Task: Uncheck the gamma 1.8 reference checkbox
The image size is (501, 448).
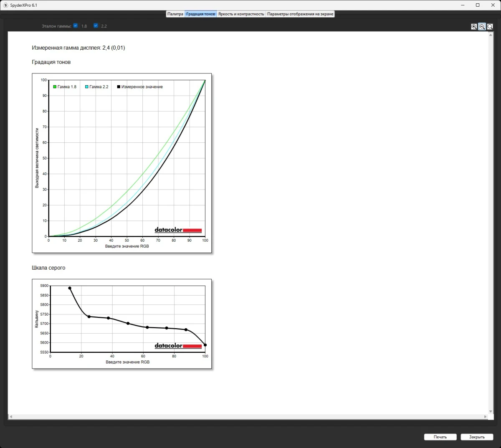Action: [76, 25]
